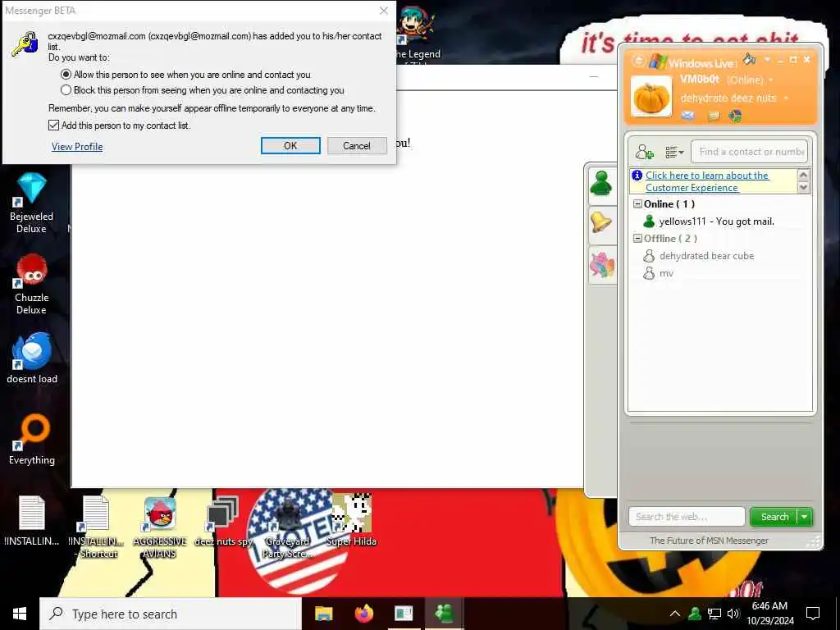This screenshot has width=840, height=630.
Task: Click taskbar app left of Messenger
Action: click(x=404, y=614)
